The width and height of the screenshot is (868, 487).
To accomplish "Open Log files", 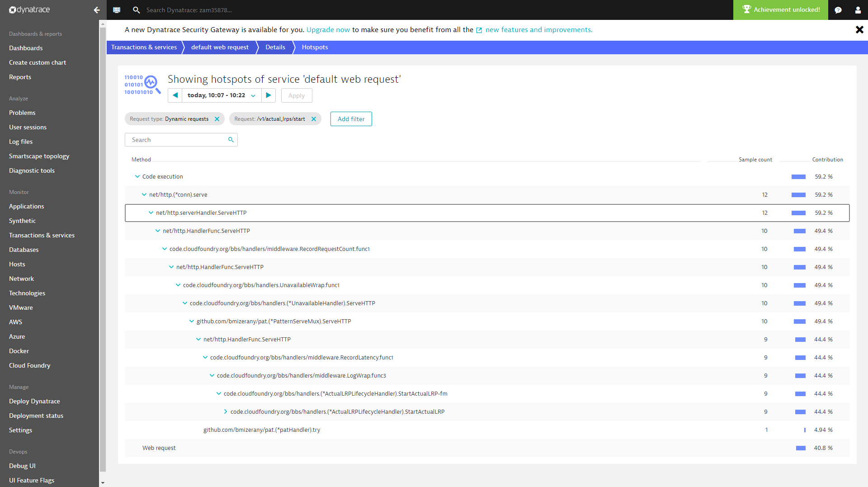I will click(x=21, y=142).
